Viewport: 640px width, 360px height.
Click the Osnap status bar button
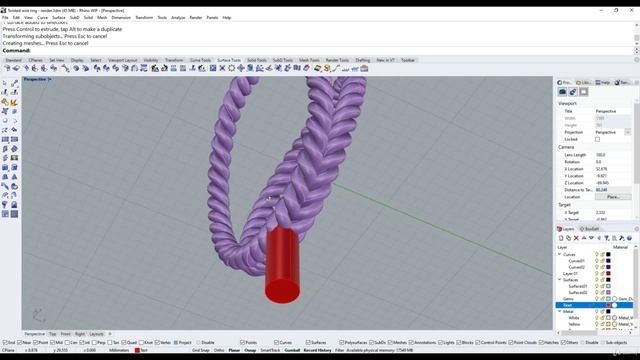(x=250, y=350)
